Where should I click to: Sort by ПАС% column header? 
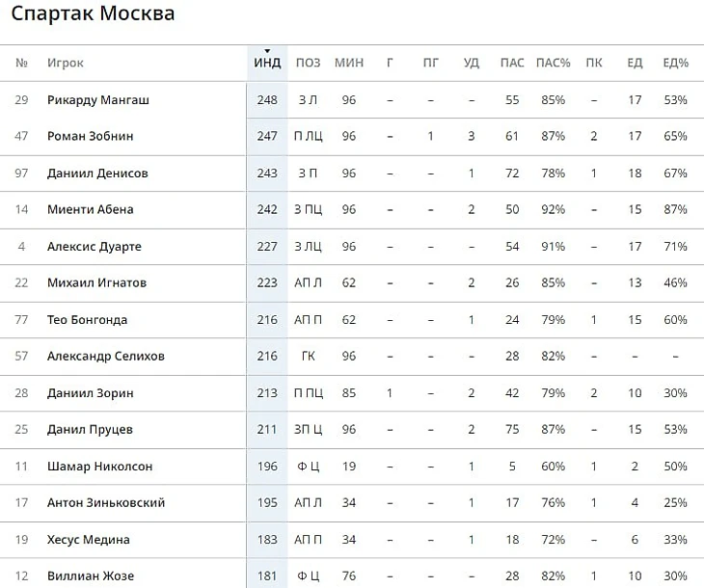pyautogui.click(x=554, y=63)
